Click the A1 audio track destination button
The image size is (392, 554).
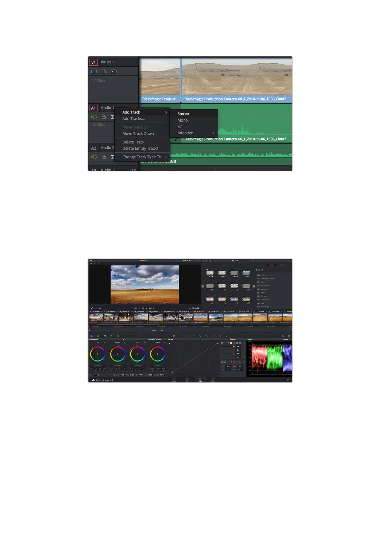[93, 108]
